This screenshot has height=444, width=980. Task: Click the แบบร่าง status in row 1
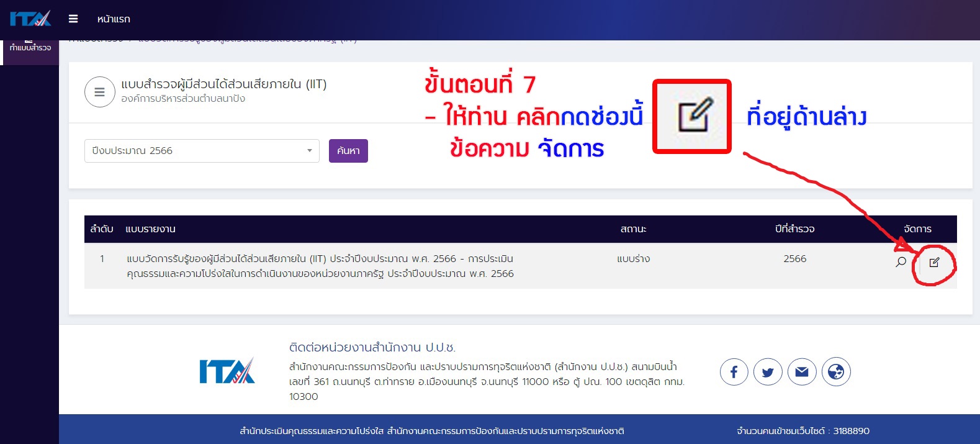pyautogui.click(x=633, y=259)
